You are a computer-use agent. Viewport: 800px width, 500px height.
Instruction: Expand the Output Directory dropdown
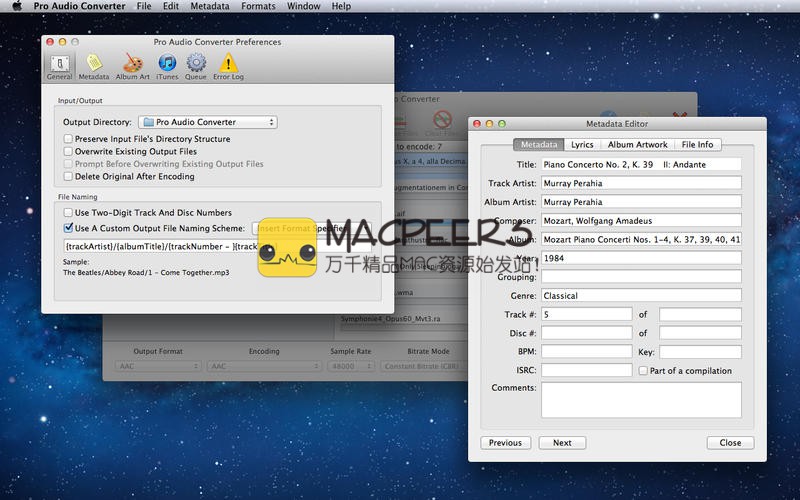pyautogui.click(x=207, y=122)
